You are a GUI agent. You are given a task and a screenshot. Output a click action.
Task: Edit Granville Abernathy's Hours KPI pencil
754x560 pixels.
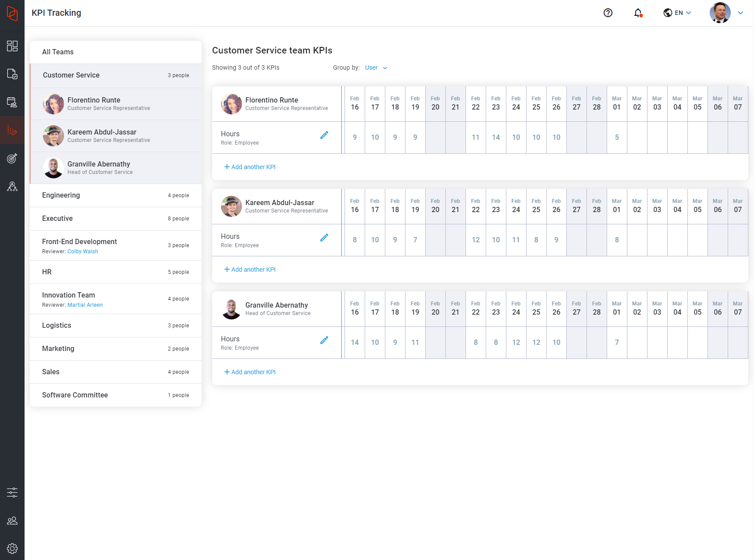pos(324,340)
